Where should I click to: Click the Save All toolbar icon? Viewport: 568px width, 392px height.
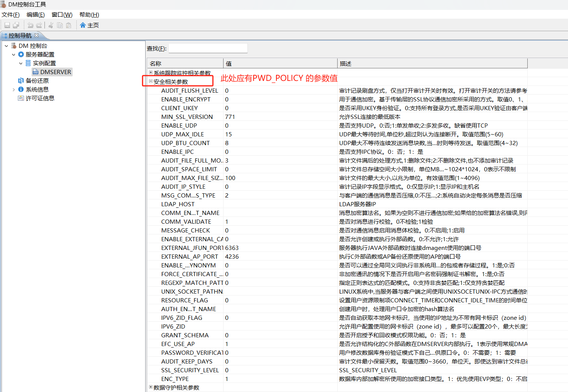tap(16, 25)
